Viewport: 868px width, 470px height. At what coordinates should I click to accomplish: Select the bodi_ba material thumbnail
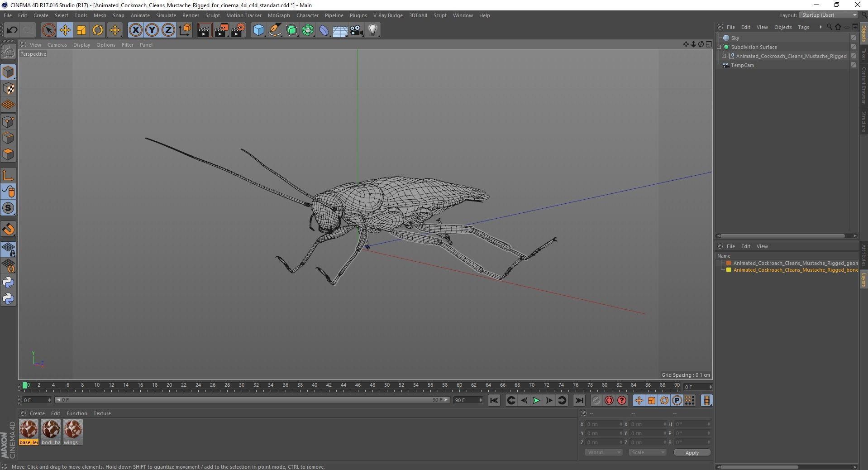coord(51,432)
